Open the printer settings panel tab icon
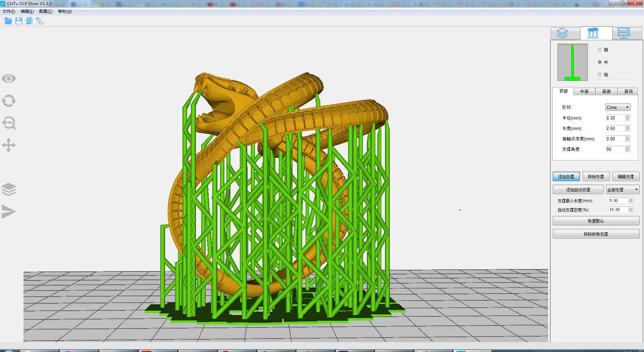Screen dimensions: 644x352 point(624,33)
